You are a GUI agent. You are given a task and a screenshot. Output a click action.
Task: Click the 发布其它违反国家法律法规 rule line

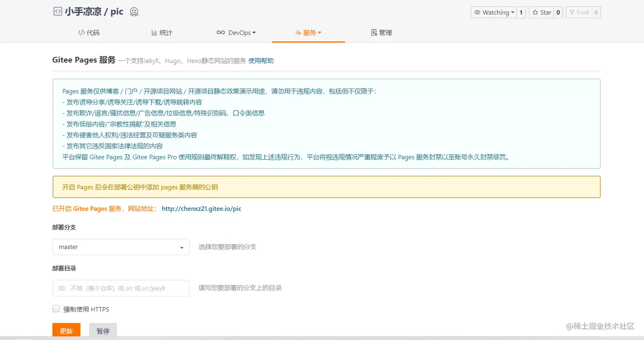pyautogui.click(x=112, y=146)
